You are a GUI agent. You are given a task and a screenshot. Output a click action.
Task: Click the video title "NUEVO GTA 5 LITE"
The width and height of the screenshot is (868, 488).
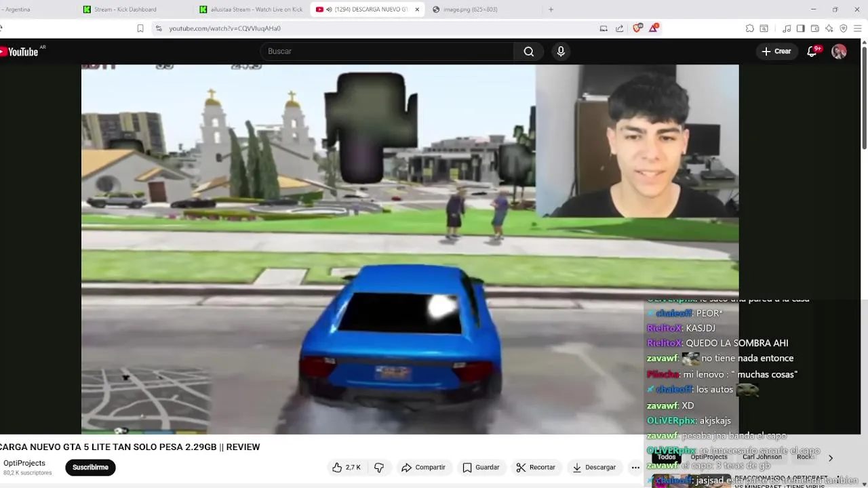[x=90, y=447]
